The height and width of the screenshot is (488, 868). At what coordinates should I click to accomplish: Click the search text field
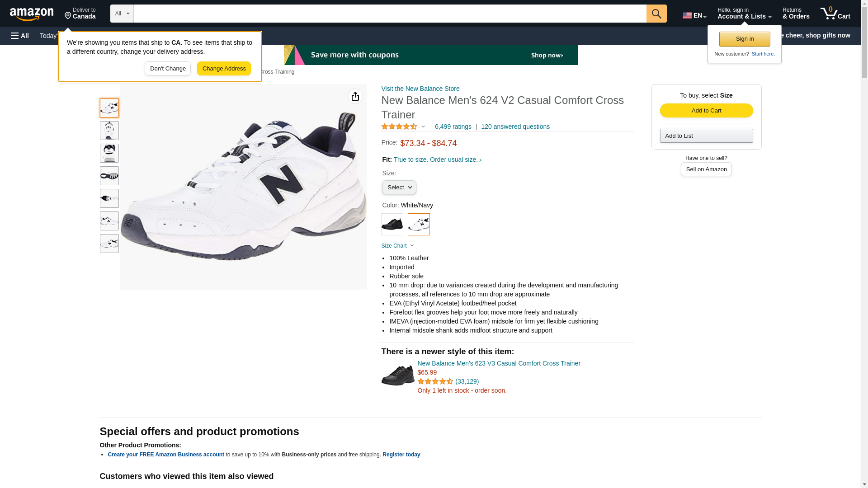(390, 14)
